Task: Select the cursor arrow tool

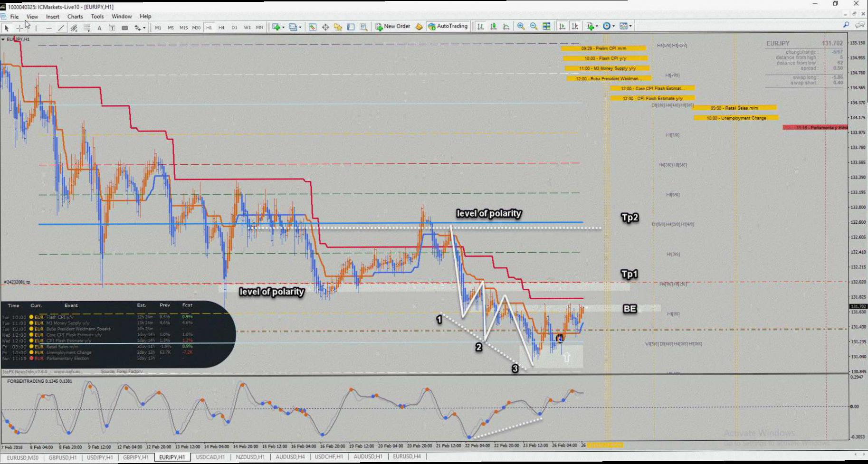Action: 7,28
